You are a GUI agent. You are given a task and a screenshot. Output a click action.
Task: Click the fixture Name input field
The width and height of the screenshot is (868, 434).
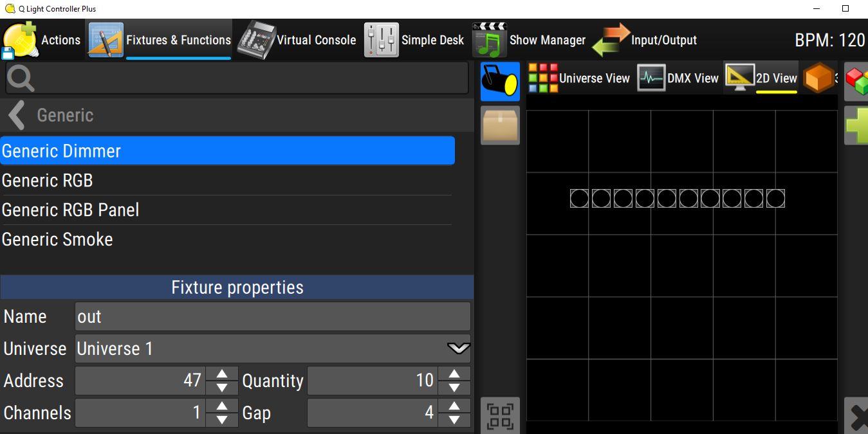[x=273, y=316]
